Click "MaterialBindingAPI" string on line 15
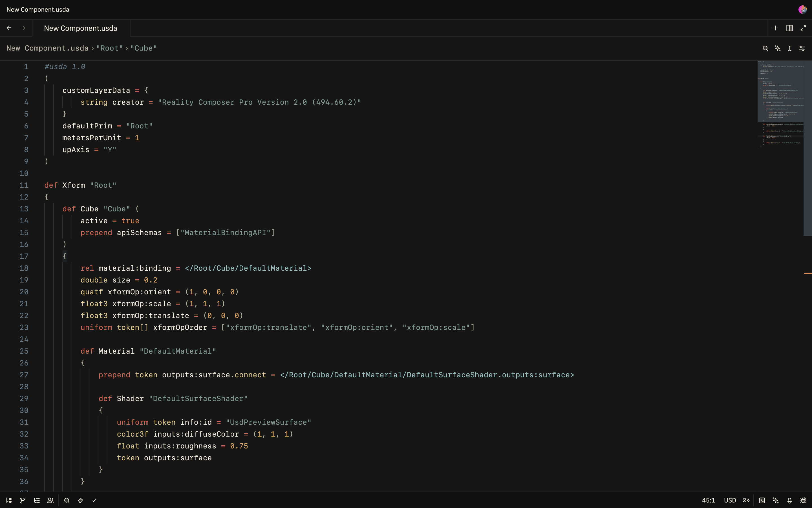The width and height of the screenshot is (812, 508). tap(226, 233)
